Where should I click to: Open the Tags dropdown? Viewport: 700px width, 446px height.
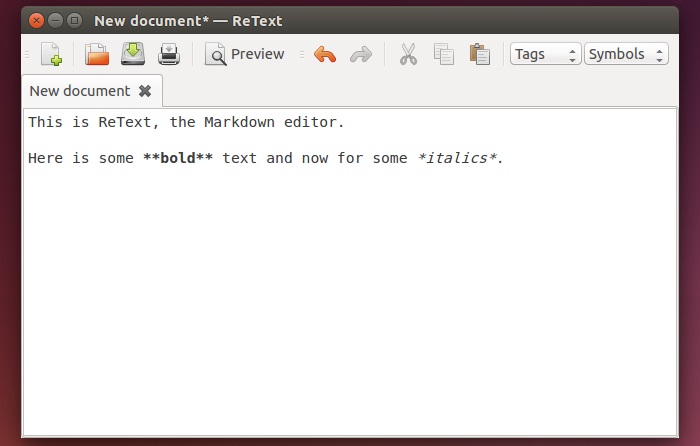coord(546,54)
